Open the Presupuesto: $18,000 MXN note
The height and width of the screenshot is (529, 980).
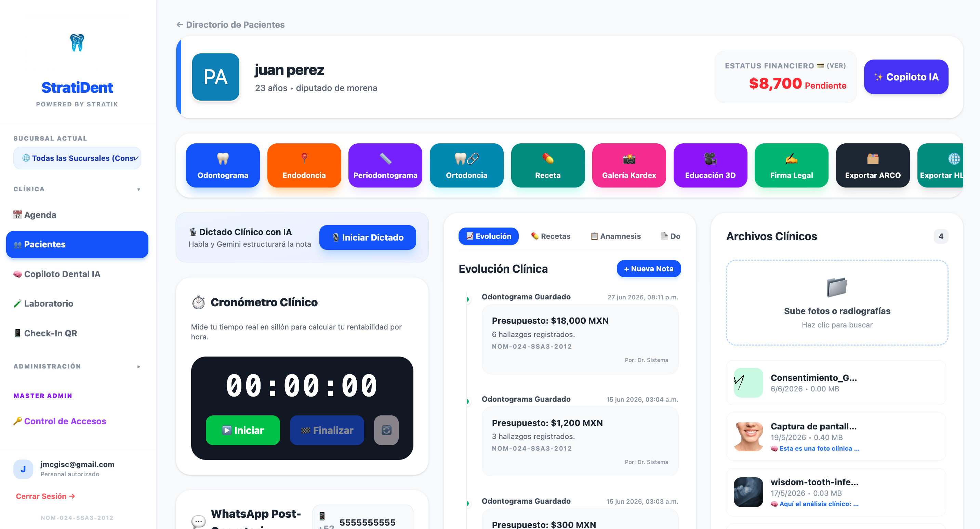580,339
